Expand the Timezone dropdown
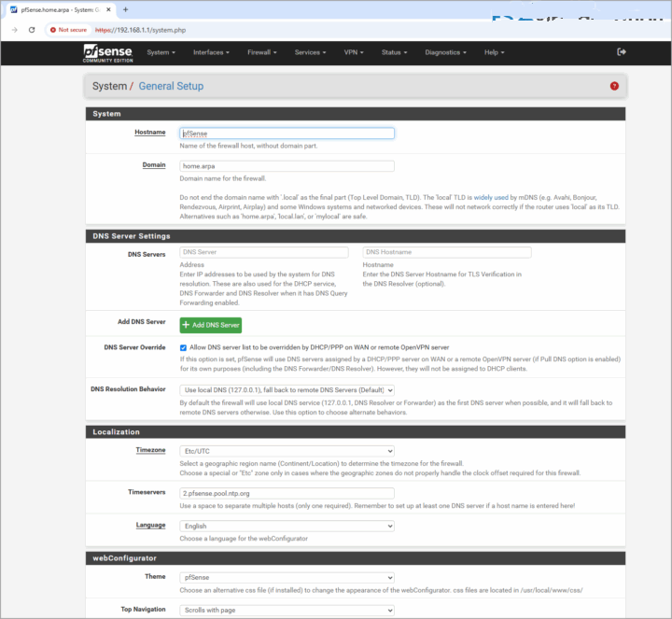Viewport: 672px width, 619px height. pyautogui.click(x=287, y=451)
